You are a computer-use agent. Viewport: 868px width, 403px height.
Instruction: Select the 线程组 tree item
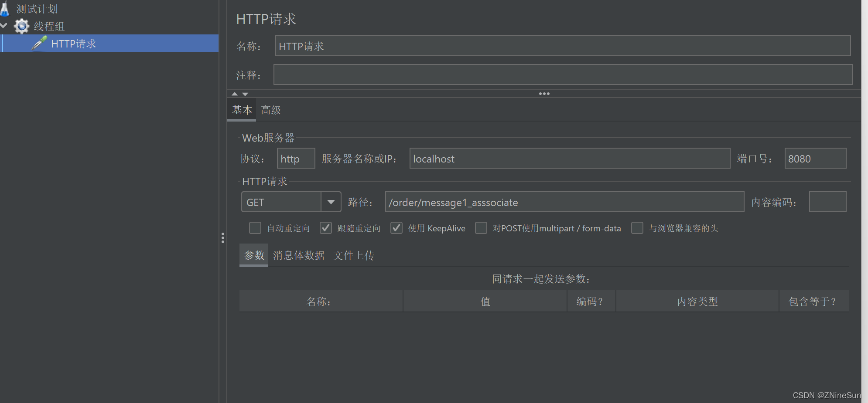49,26
